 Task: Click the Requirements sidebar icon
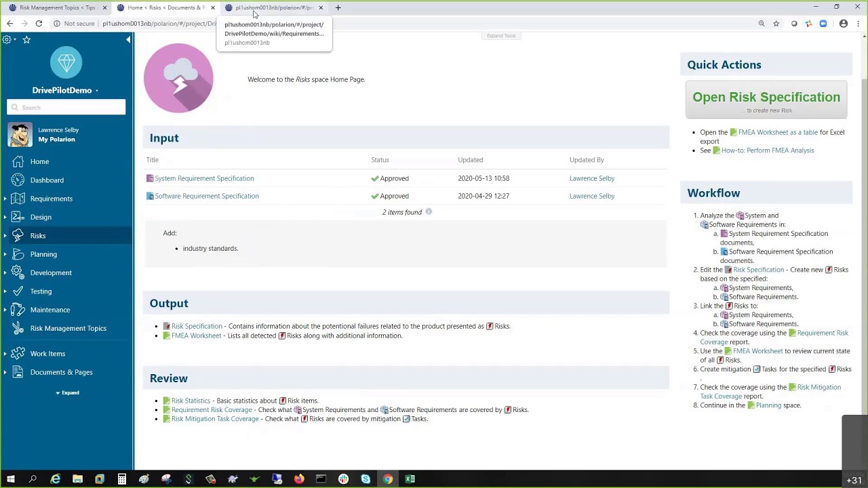click(x=18, y=199)
